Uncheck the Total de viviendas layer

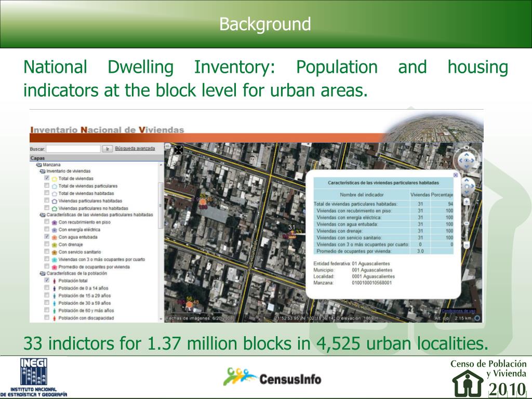pos(47,178)
